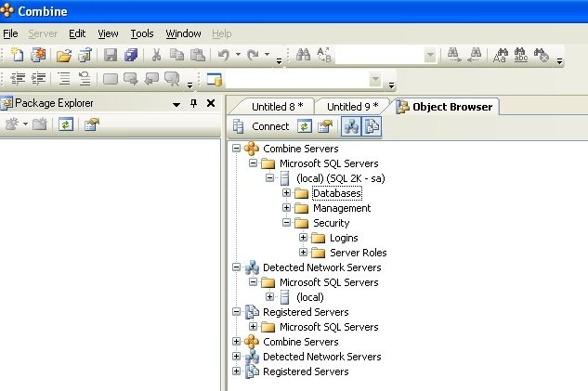This screenshot has width=588, height=391.
Task: Collapse the Security folder node
Action: point(287,223)
